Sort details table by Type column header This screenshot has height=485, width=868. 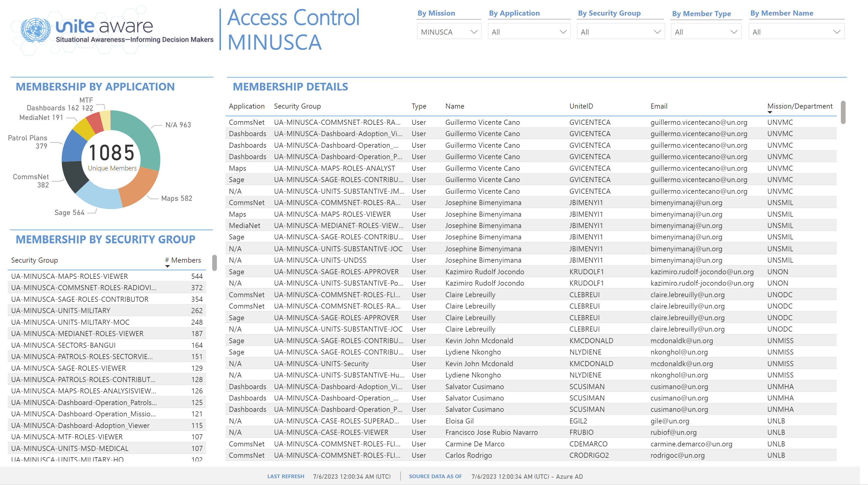coord(418,106)
